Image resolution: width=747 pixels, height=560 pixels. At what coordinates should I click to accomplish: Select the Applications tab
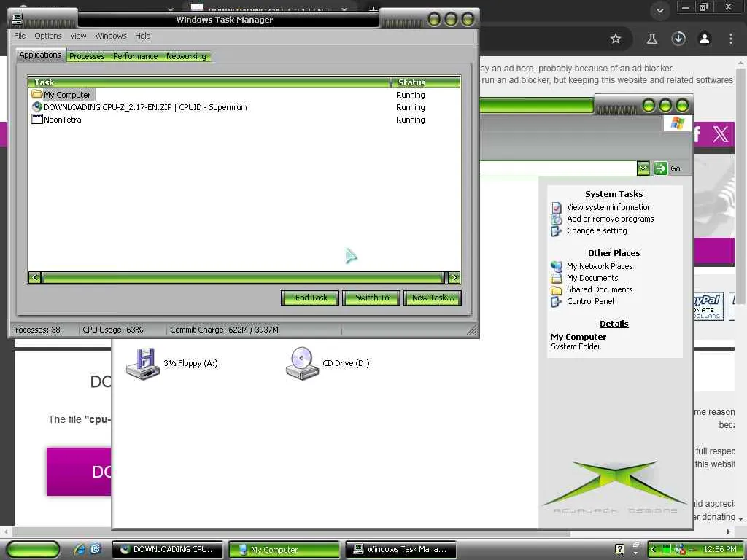[40, 55]
